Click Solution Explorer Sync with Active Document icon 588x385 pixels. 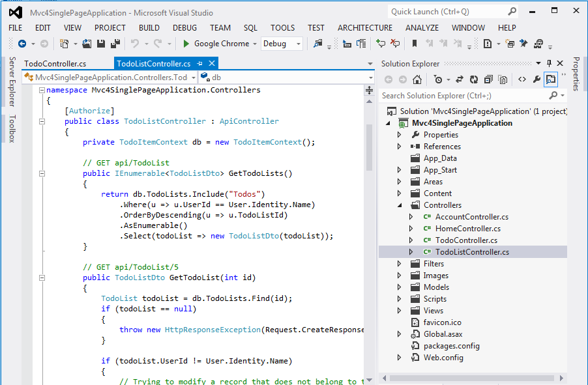point(460,79)
